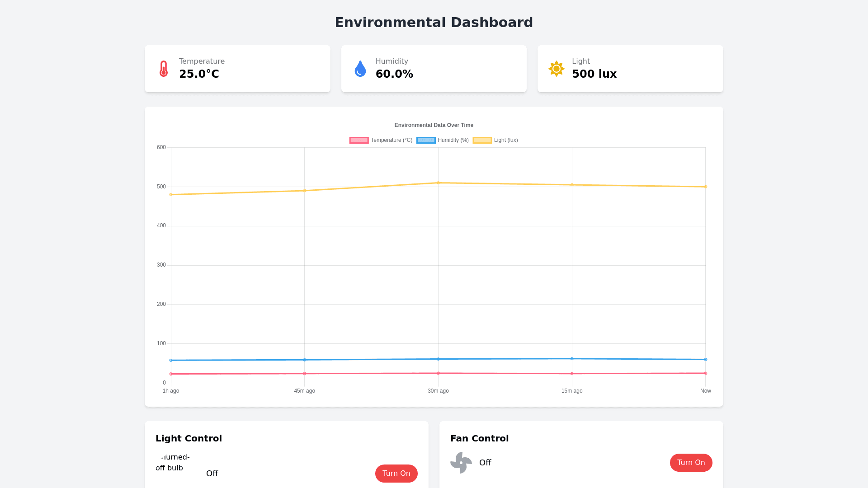
Task: Click the 500 lux light value
Action: [x=594, y=74]
